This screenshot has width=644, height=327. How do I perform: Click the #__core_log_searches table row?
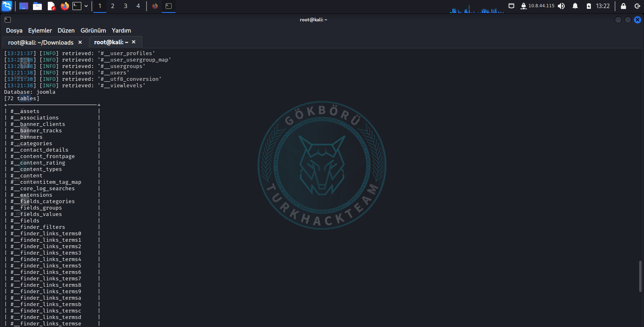point(52,189)
